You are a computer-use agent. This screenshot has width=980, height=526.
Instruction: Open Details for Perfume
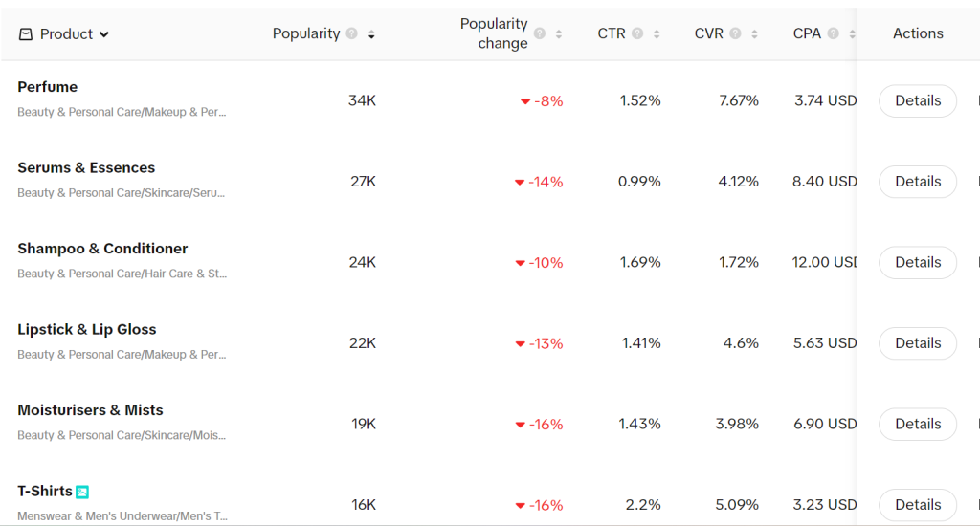point(917,100)
